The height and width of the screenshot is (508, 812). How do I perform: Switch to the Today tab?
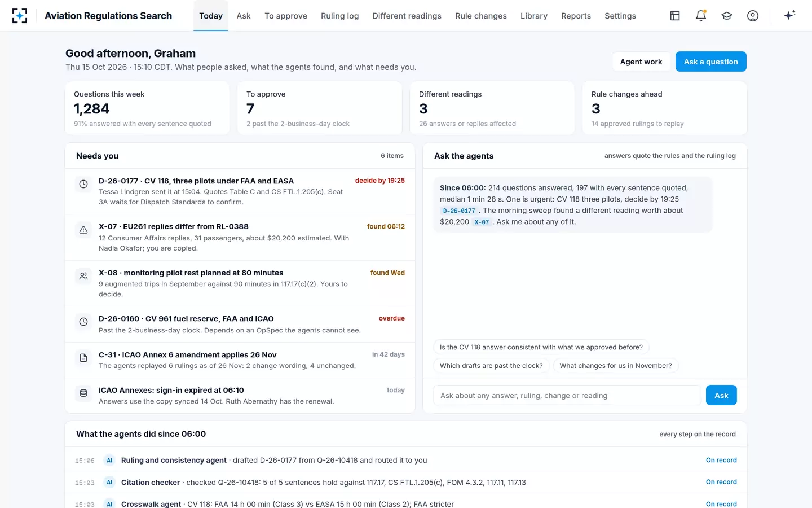pos(211,16)
